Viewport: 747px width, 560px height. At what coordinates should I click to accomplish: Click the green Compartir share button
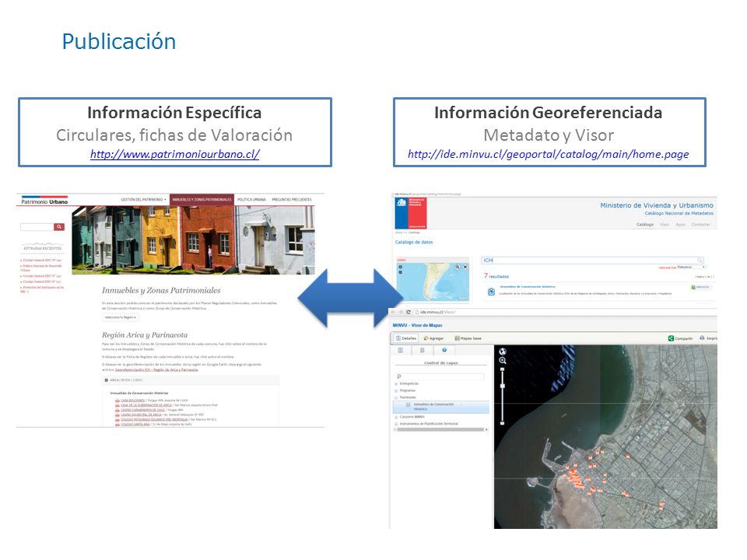coord(680,338)
